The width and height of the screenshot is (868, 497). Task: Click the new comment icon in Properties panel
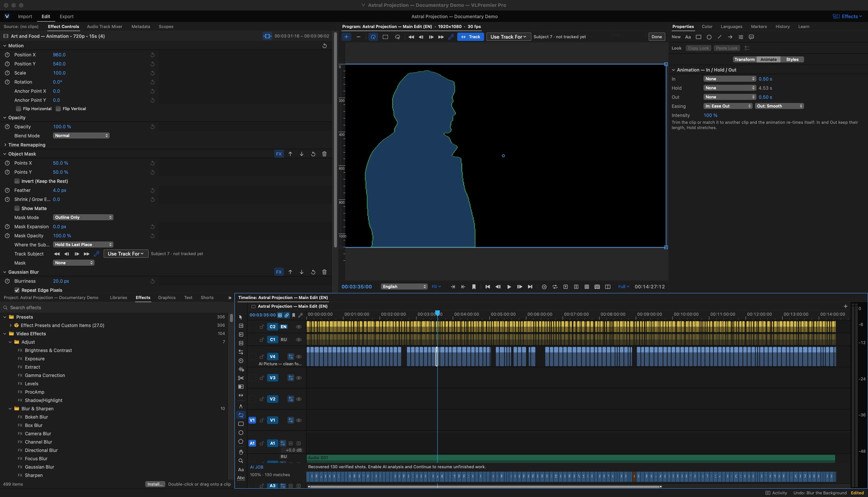coord(752,37)
